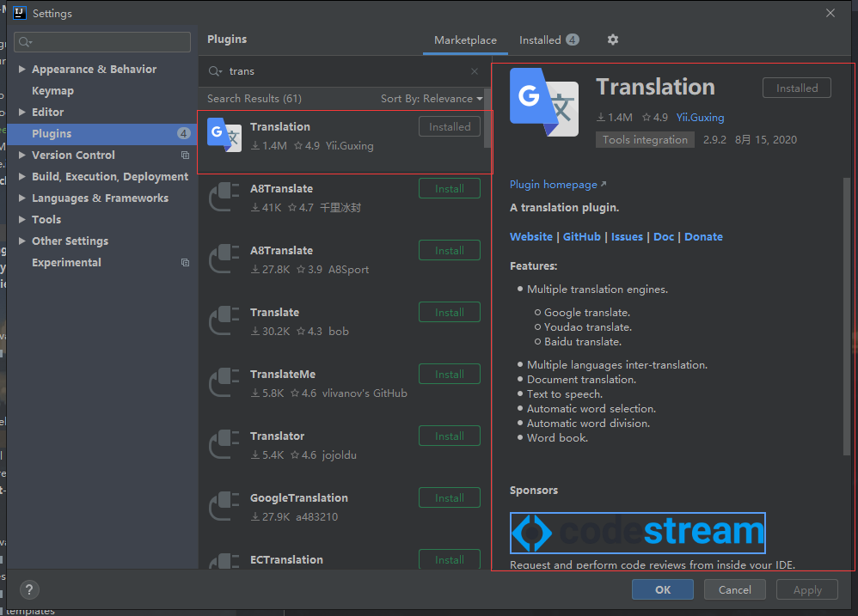
Task: Open Yii.Guxing author link in details
Action: tap(700, 118)
